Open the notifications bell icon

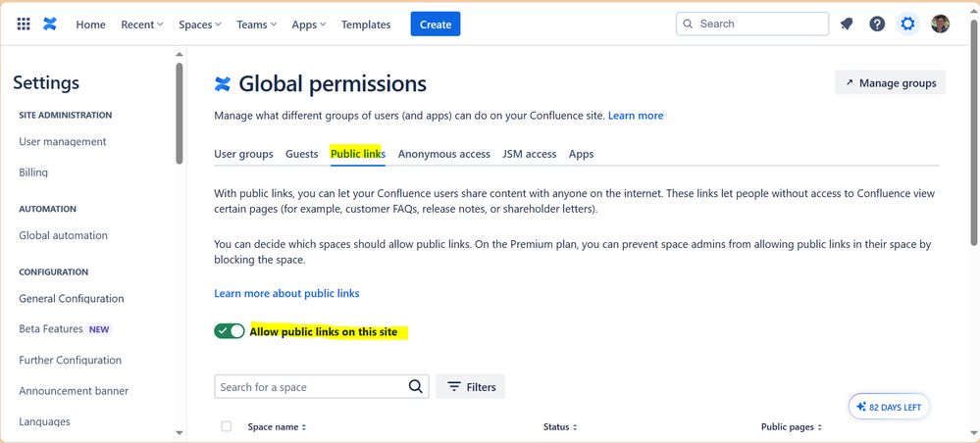pos(847,24)
